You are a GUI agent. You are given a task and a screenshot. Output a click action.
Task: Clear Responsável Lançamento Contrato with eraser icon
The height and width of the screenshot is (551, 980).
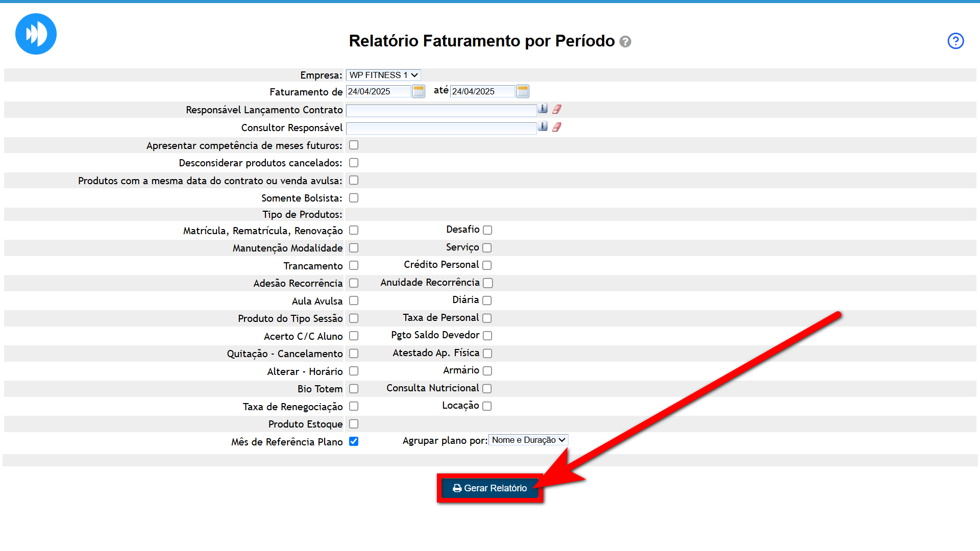pyautogui.click(x=557, y=109)
